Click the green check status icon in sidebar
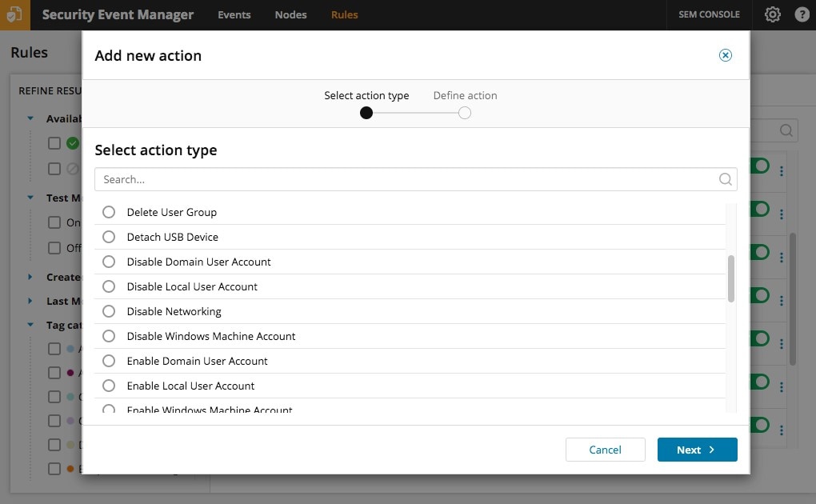The image size is (816, 504). (x=73, y=142)
